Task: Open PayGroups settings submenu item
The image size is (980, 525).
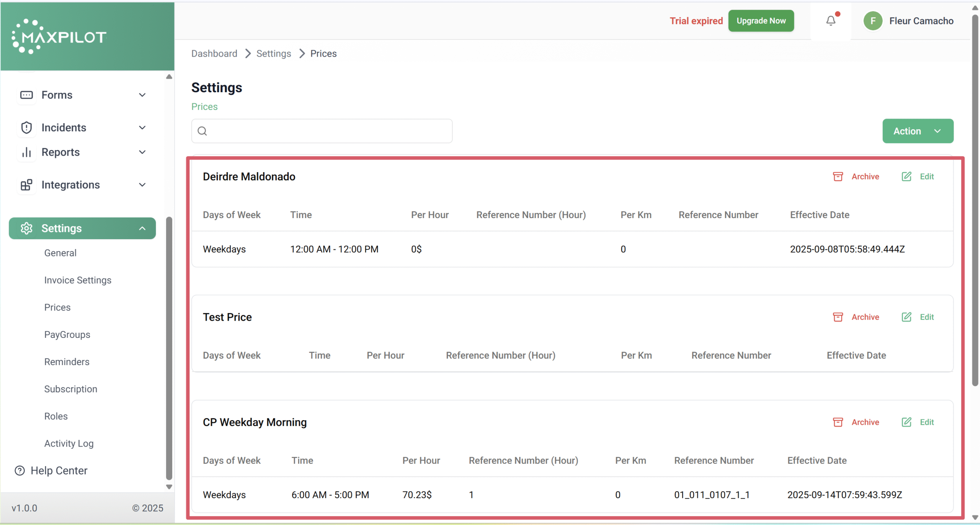Action: (x=67, y=334)
